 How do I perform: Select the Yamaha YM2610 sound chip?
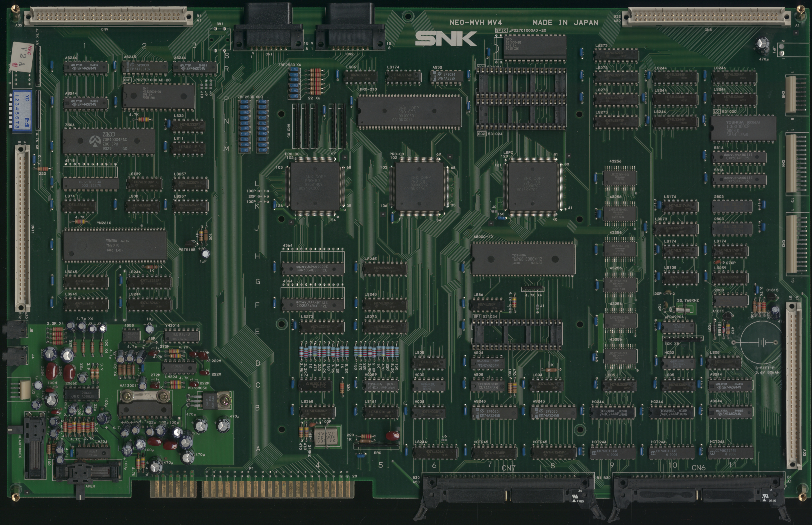tap(114, 245)
